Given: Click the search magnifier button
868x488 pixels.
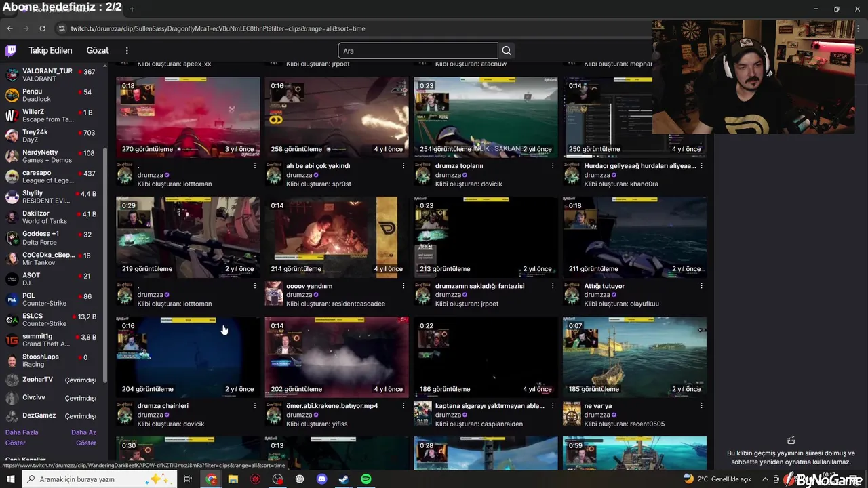Looking at the screenshot, I should pos(507,51).
